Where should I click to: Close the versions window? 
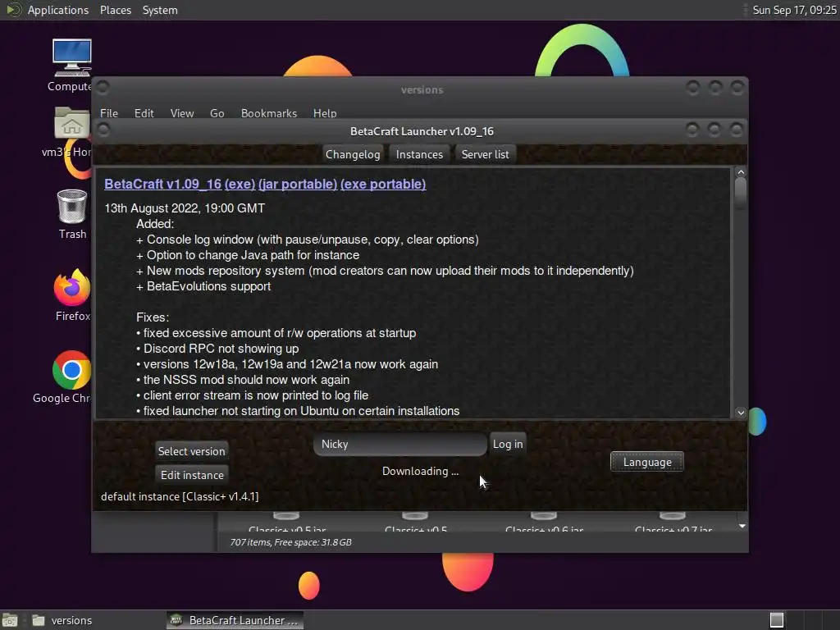(x=737, y=87)
